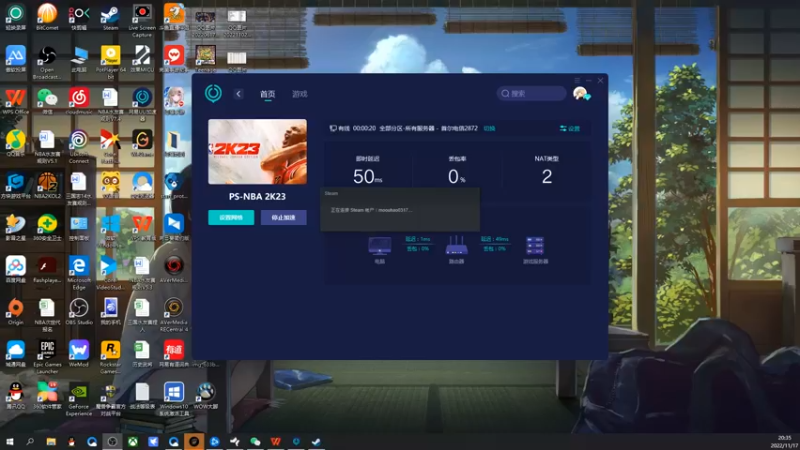Click the teal 设置网络 button
Image resolution: width=800 pixels, height=450 pixels.
(x=231, y=217)
